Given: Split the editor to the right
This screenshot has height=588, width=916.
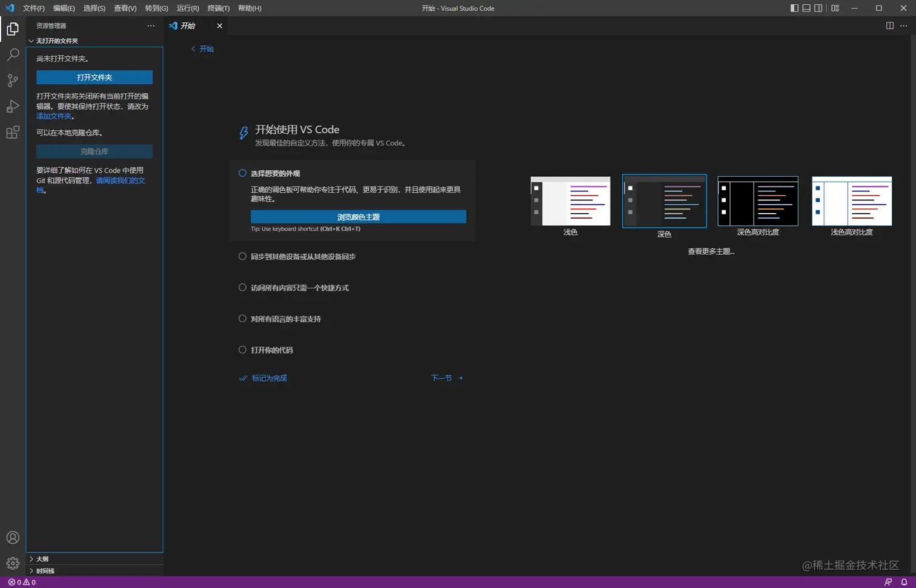Looking at the screenshot, I should coord(890,25).
